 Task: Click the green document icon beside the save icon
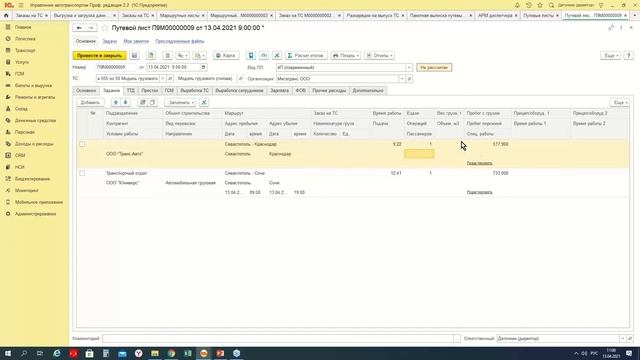[151, 56]
